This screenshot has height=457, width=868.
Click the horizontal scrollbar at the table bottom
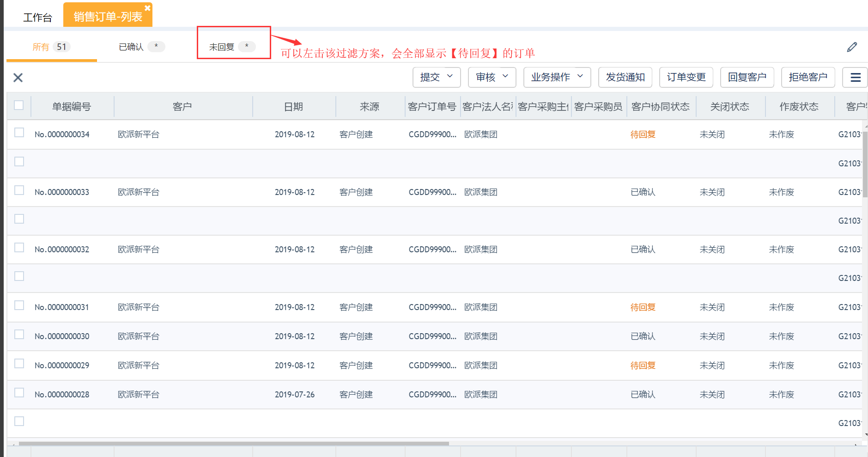click(233, 444)
